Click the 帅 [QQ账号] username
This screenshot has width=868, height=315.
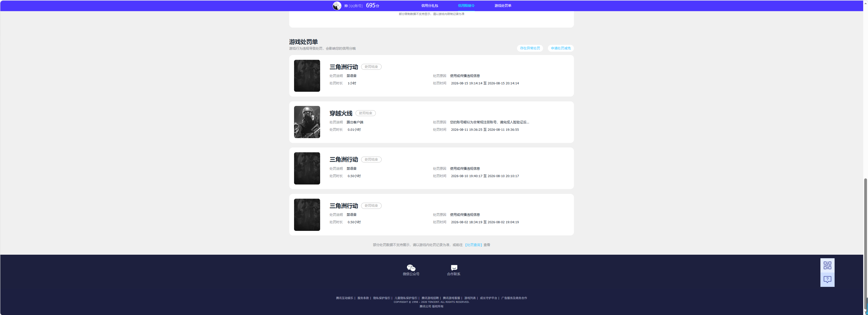353,6
